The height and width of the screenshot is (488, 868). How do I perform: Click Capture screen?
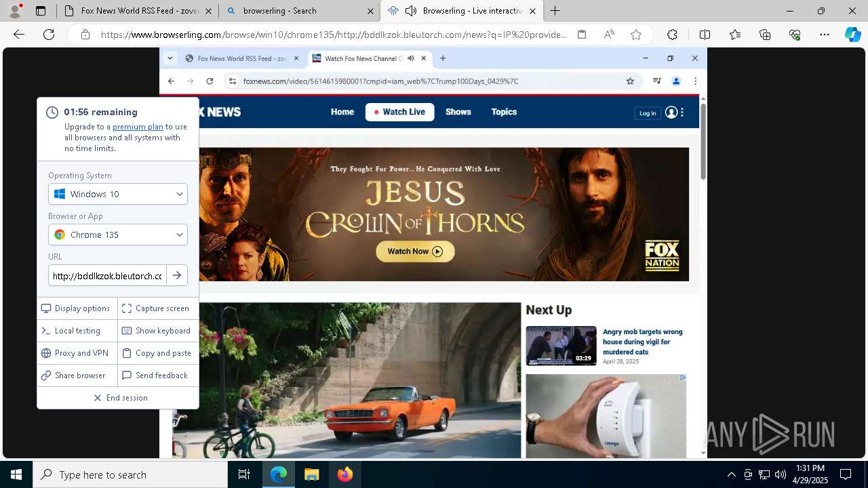(158, 308)
